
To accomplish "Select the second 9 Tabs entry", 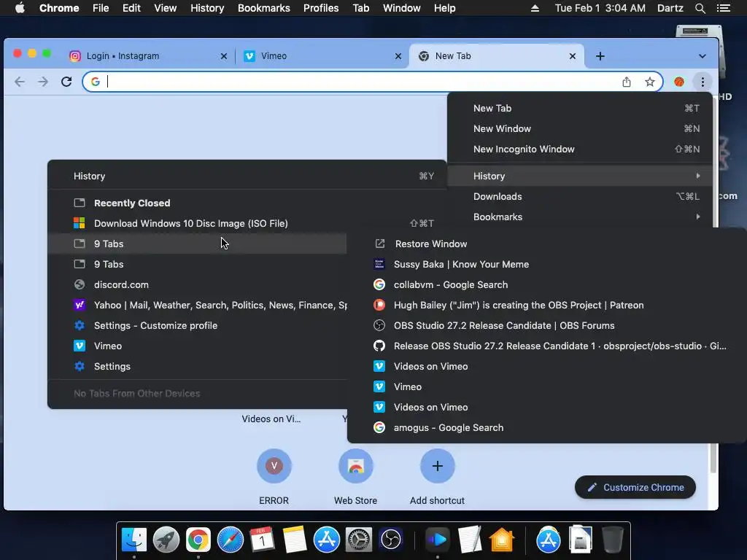I will [197, 264].
